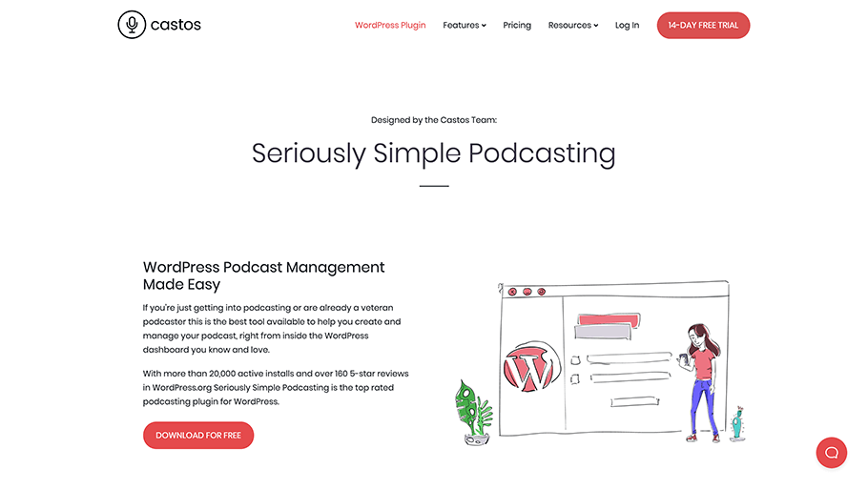Screen dimensions: 868x489
Task: Click the green potted plant illustration
Action: (x=474, y=413)
